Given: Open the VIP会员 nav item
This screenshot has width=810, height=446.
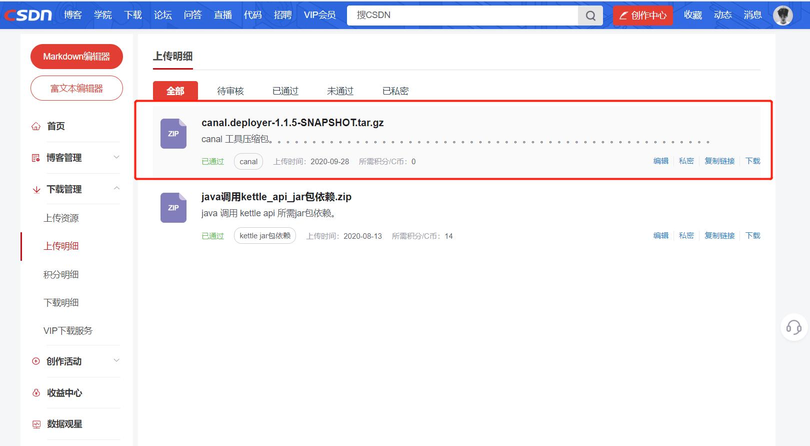Looking at the screenshot, I should 320,15.
